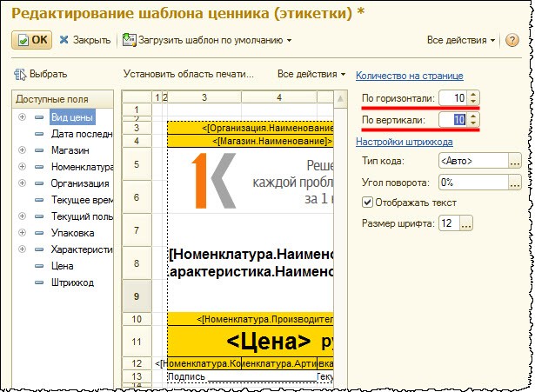535x392 pixels.
Task: Open the spreadsheet Все действия menu
Action: click(x=311, y=74)
